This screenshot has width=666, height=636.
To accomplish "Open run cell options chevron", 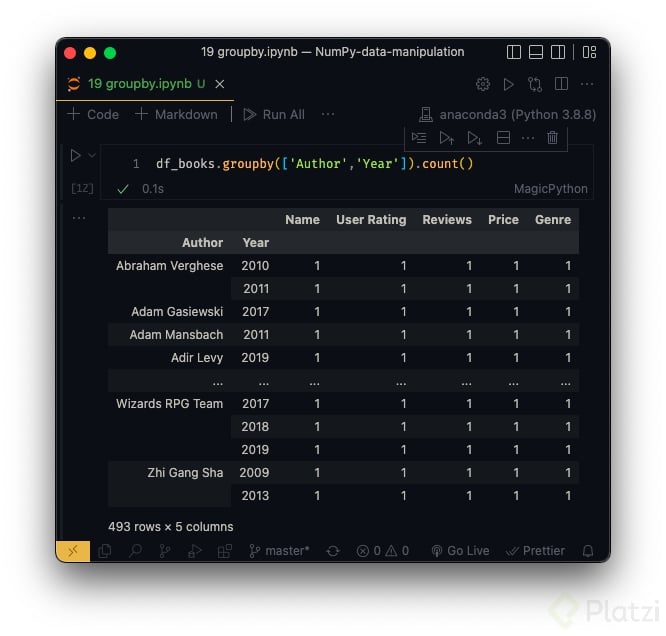I will tap(92, 155).
